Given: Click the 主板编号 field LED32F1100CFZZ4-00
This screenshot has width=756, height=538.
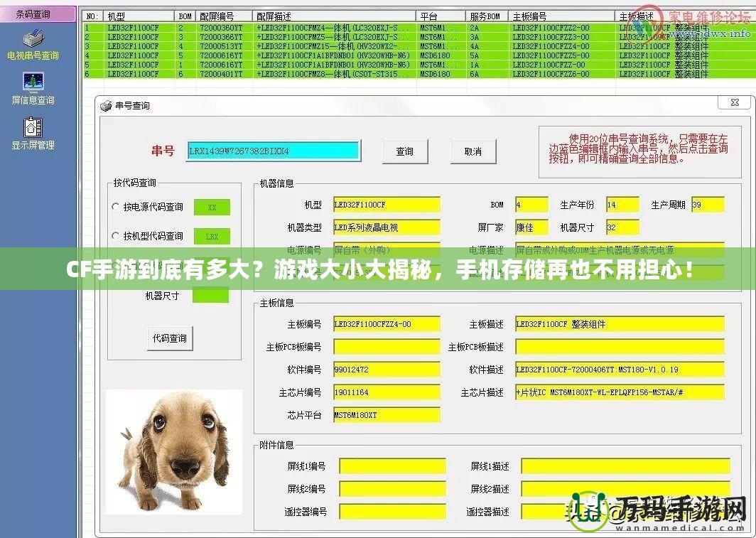Looking at the screenshot, I should (x=387, y=324).
